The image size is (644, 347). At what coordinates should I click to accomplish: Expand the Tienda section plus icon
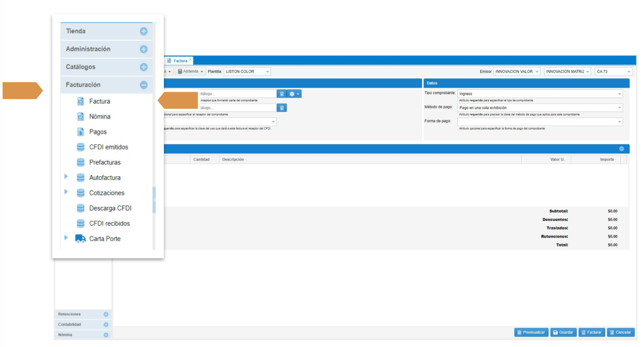click(x=143, y=31)
